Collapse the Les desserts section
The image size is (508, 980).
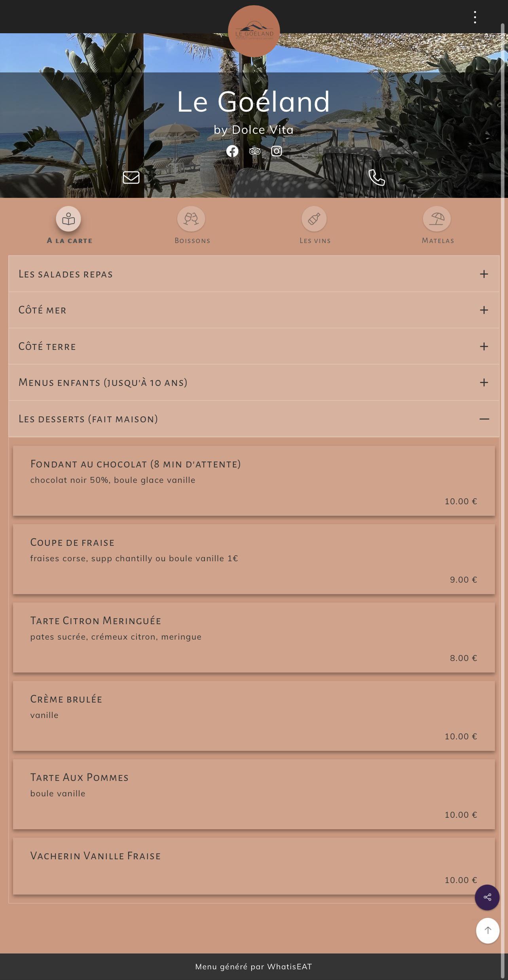coord(254,419)
